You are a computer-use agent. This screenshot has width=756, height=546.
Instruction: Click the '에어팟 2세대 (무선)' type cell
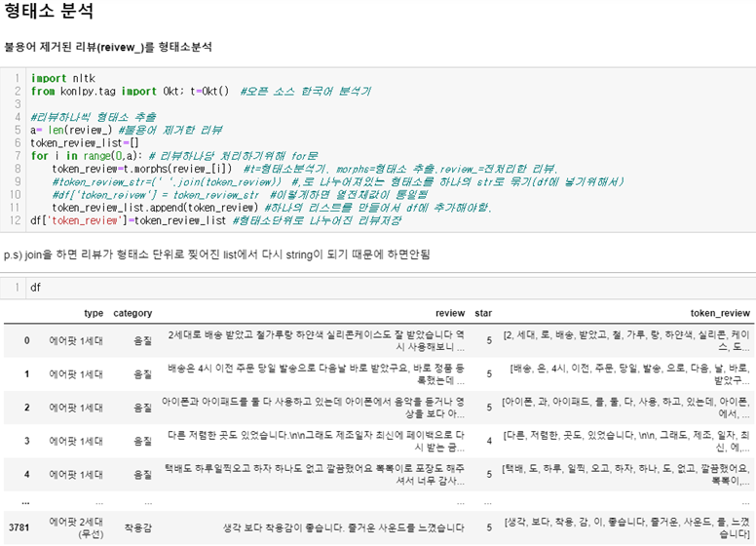pos(76,527)
